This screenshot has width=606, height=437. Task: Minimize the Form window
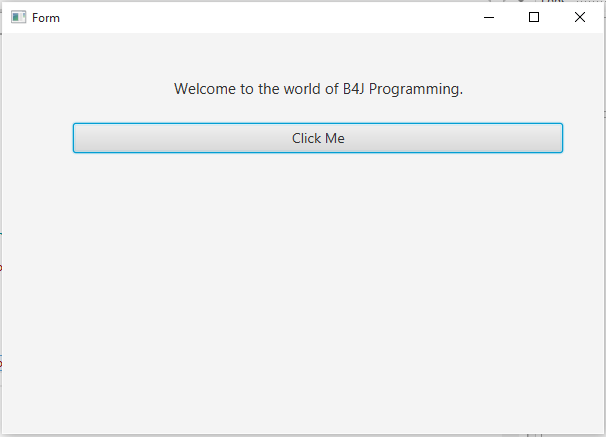[489, 17]
